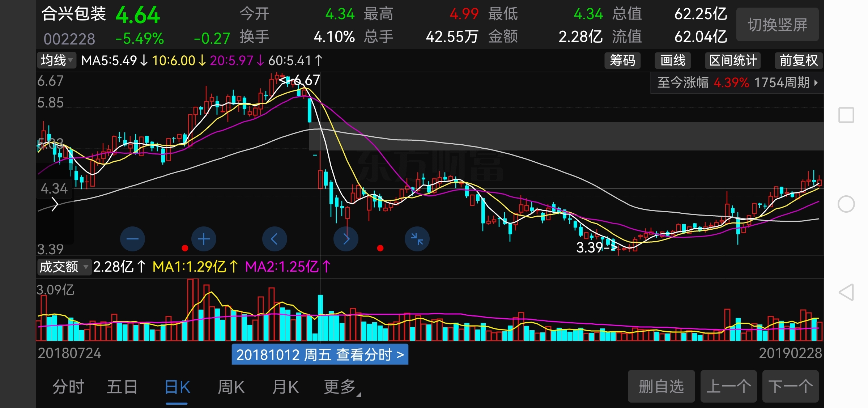Zoom out chart with minus button

click(132, 239)
